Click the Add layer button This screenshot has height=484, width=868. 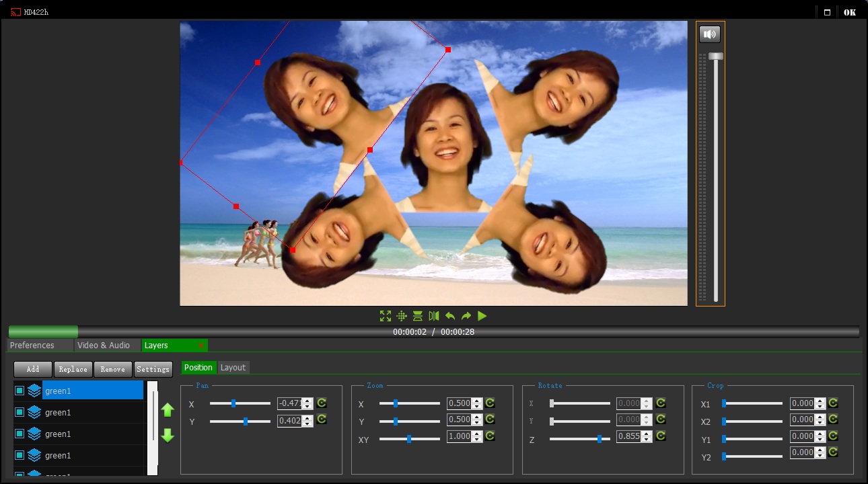tap(33, 369)
